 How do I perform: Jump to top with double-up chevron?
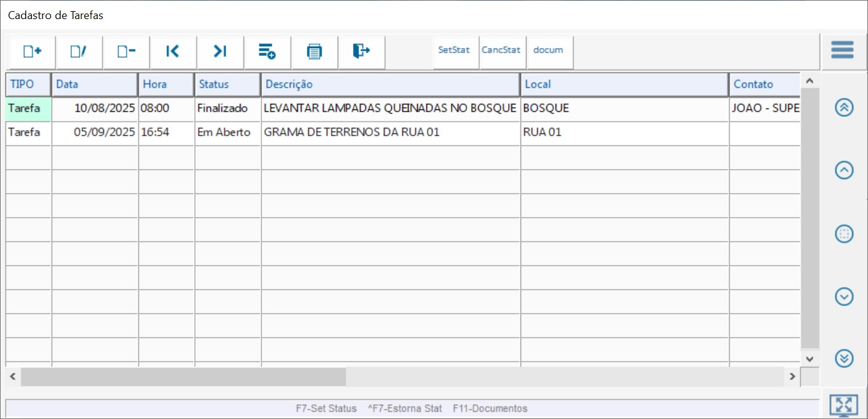point(844,107)
